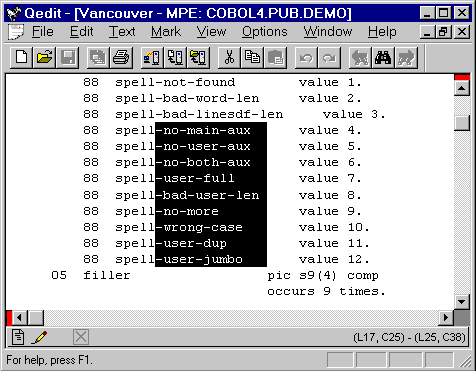Click the crossed-box icon in the status bar
476x371 pixels.
pyautogui.click(x=81, y=337)
